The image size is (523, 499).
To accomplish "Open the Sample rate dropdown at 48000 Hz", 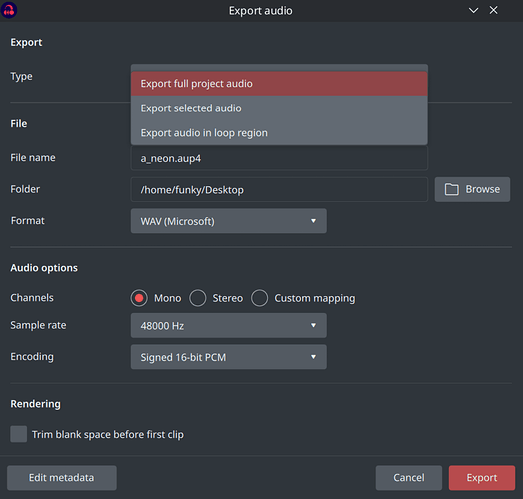I will (228, 325).
